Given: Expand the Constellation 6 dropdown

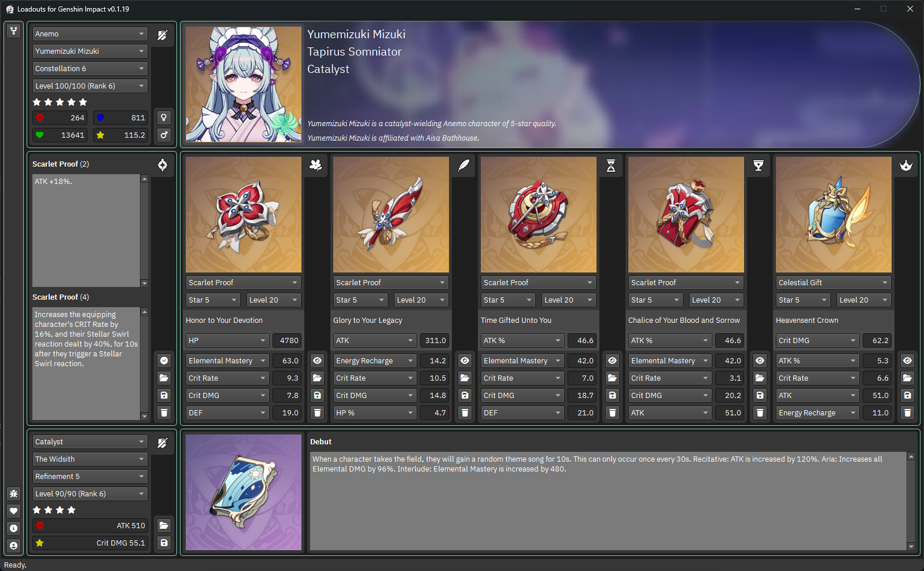Looking at the screenshot, I should click(90, 68).
